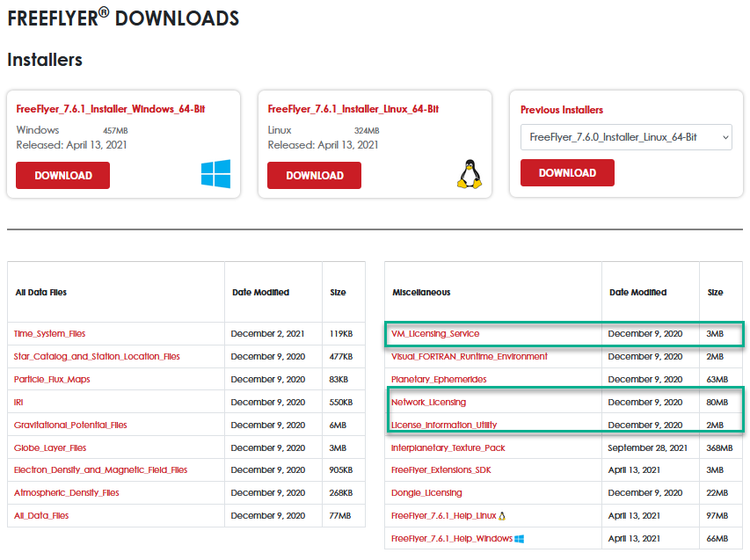
Task: Click the '457MB' Windows installer size text
Action: click(x=115, y=131)
